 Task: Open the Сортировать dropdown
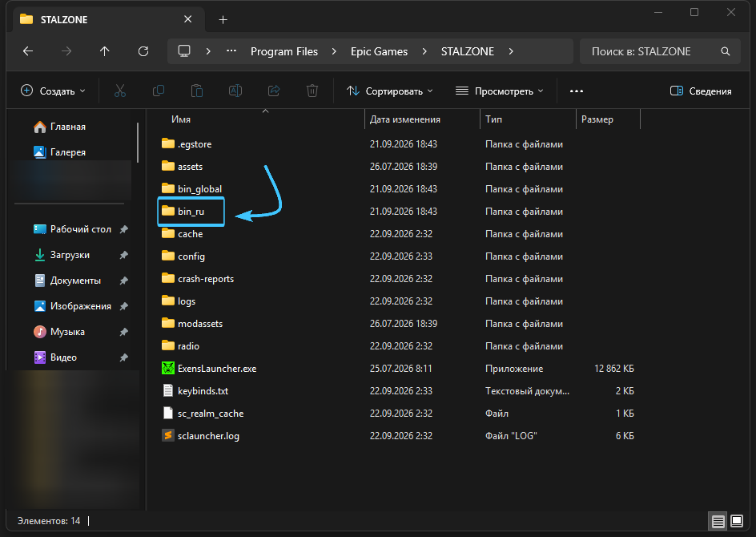(389, 91)
